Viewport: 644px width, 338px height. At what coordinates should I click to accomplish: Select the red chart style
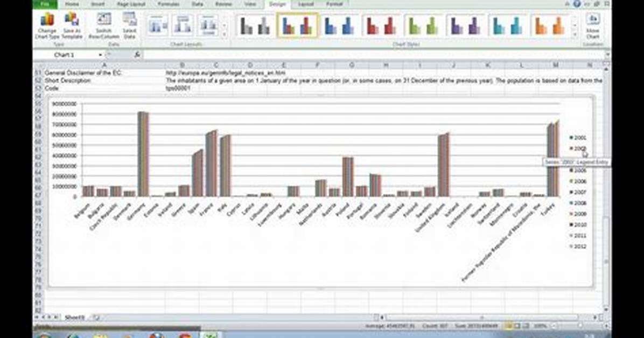[x=382, y=26]
